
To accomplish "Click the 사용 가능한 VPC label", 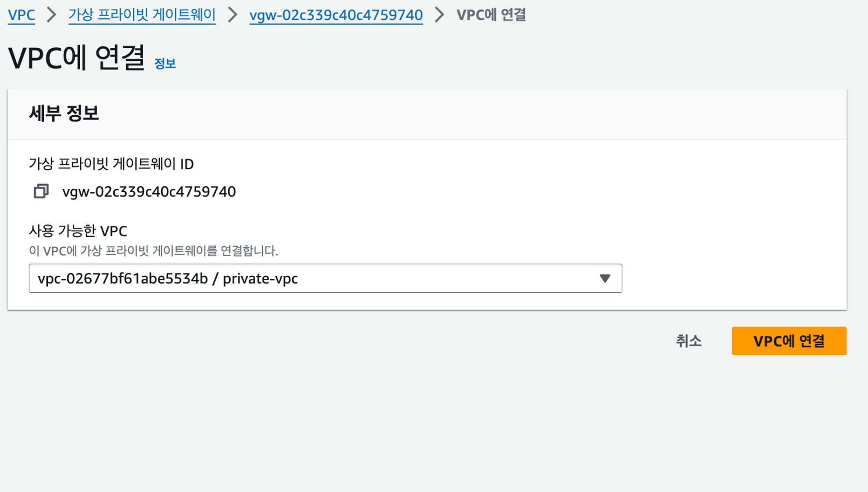I will click(x=78, y=231).
